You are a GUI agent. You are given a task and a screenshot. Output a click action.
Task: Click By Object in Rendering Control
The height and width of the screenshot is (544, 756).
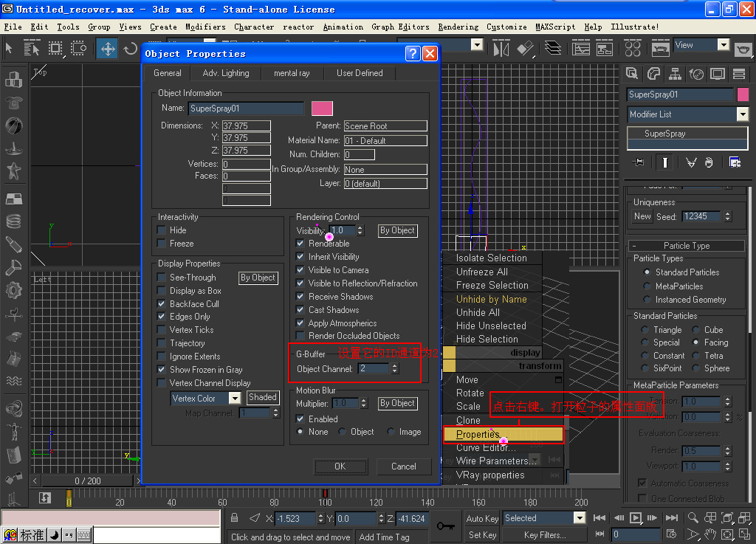397,230
